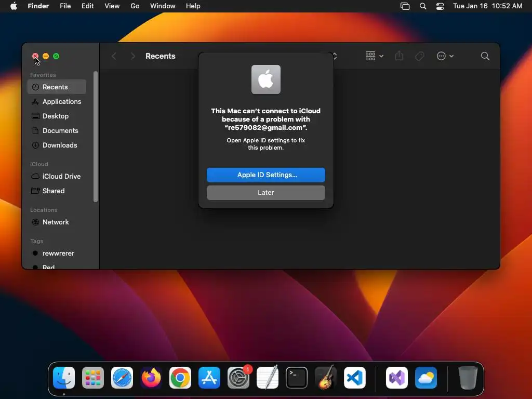Open the group-by view dropdown
Viewport: 532px width, 399px height.
(374, 56)
